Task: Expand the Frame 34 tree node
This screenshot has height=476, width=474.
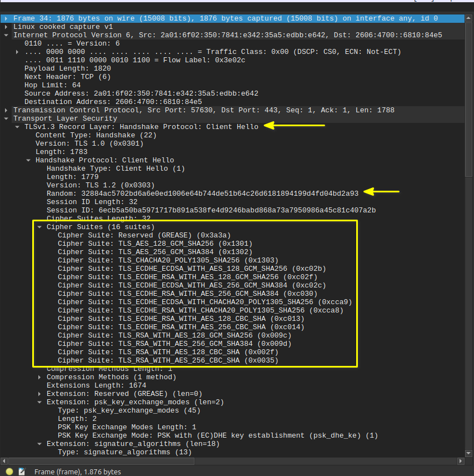Action: 6,18
